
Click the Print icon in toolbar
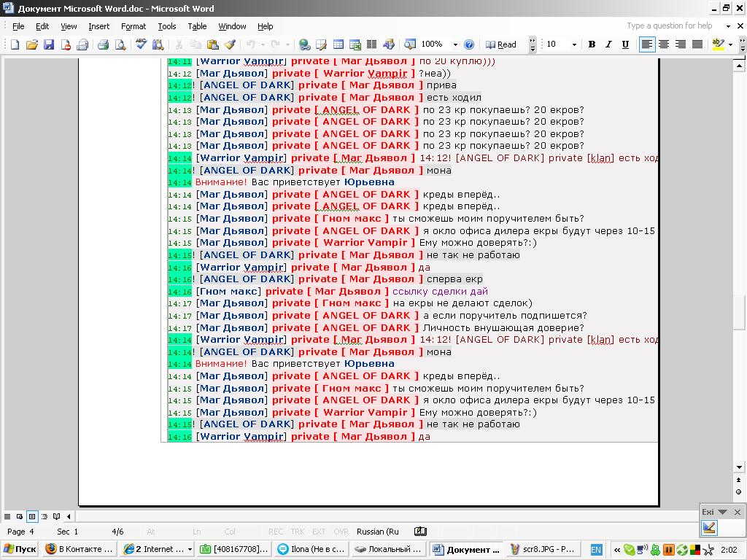(x=103, y=44)
